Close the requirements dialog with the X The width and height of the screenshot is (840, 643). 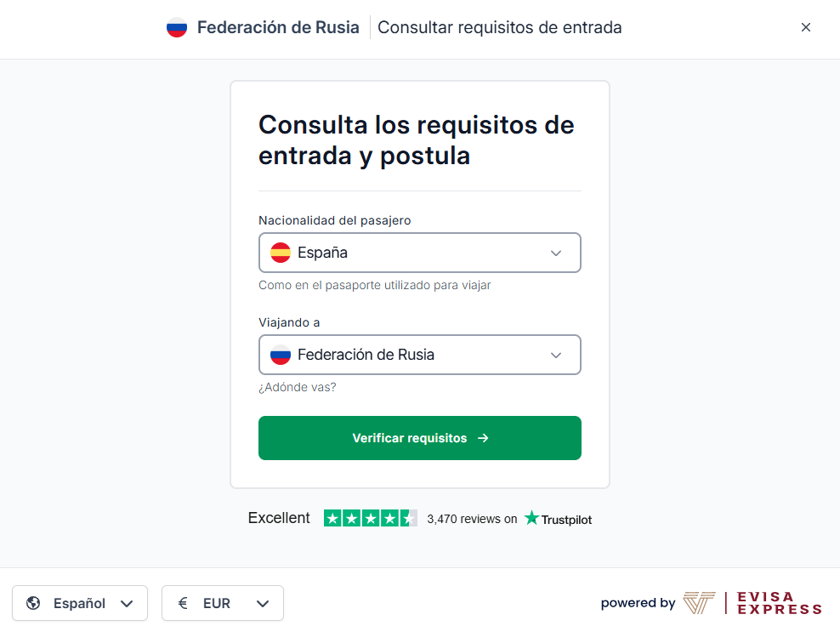click(x=806, y=26)
